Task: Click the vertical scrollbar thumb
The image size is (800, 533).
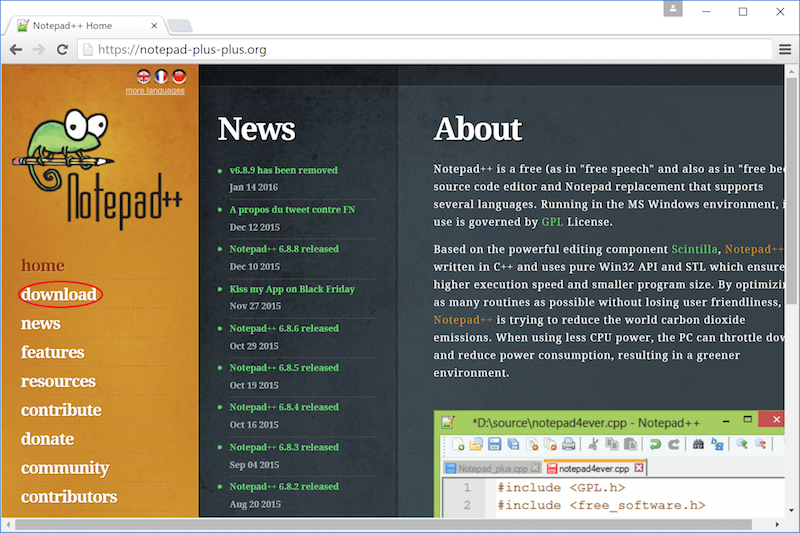Action: click(791, 191)
